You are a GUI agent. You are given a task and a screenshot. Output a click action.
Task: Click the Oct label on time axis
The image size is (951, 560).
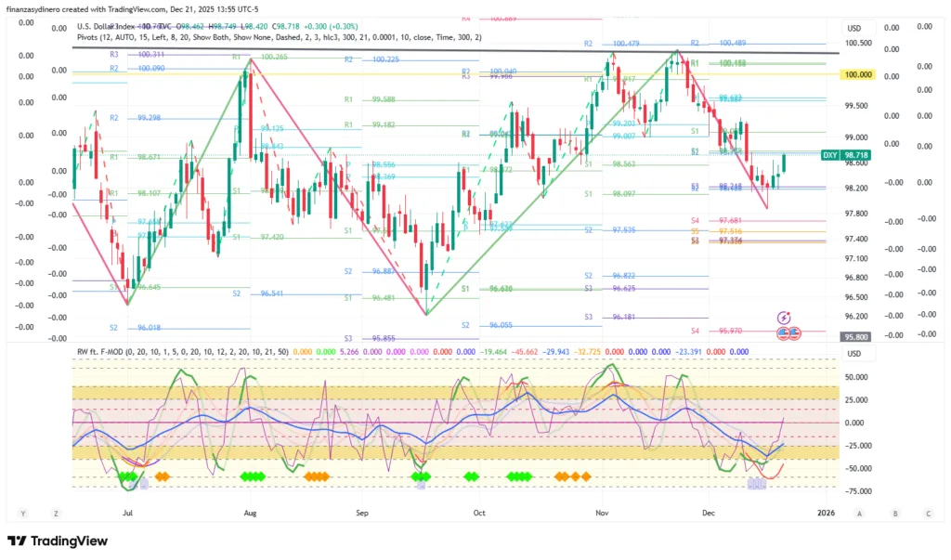click(x=479, y=512)
